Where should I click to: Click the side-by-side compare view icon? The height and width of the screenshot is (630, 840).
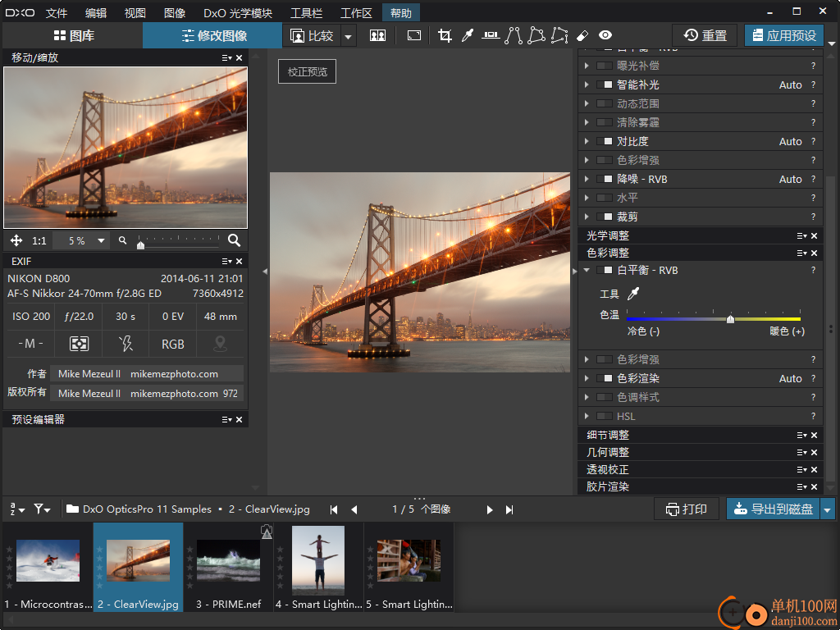tap(377, 36)
